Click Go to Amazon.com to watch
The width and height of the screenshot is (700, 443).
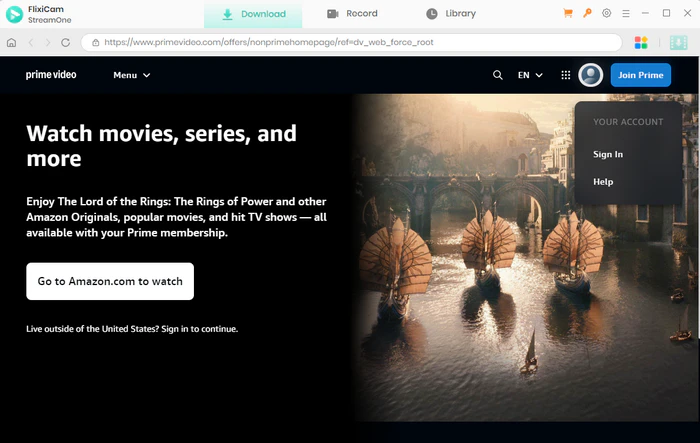pyautogui.click(x=110, y=281)
